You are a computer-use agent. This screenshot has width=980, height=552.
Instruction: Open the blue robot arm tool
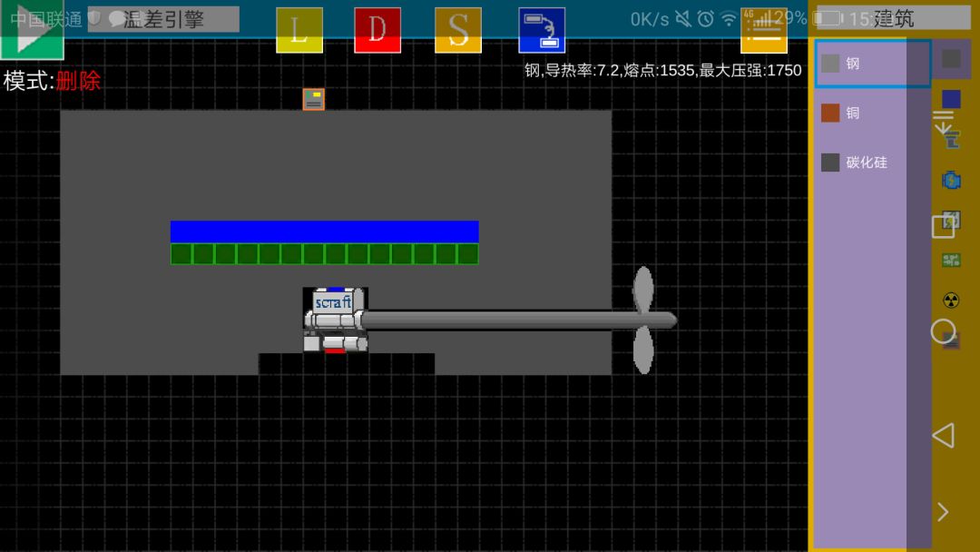click(542, 30)
